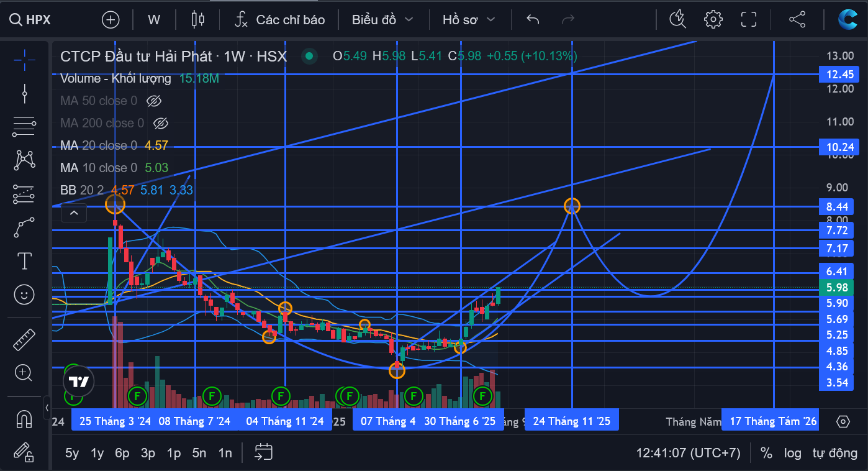Image resolution: width=868 pixels, height=471 pixels.
Task: Toggle percent scale mode
Action: tap(767, 453)
